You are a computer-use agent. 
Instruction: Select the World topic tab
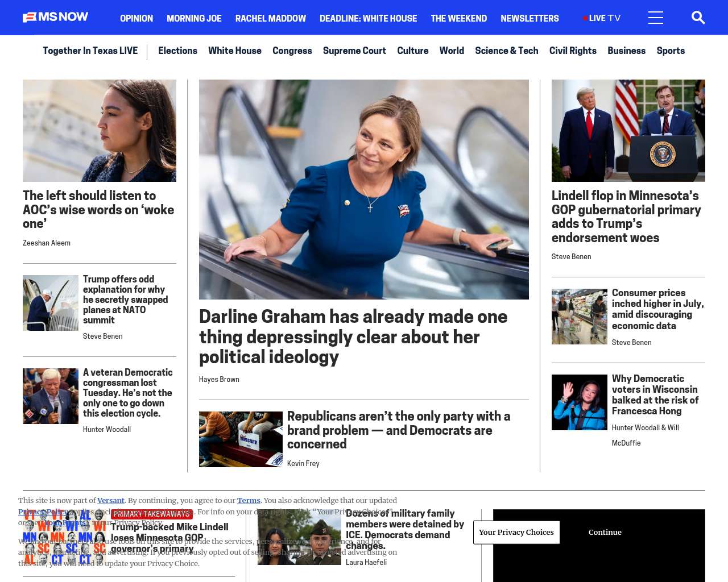[x=452, y=51]
